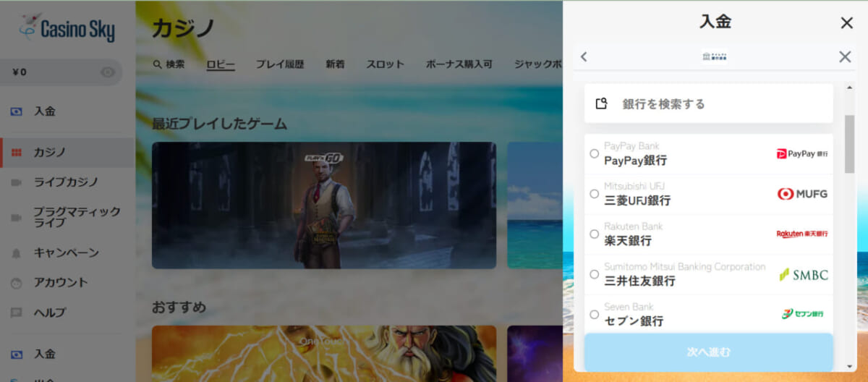
Task: Close the bank selection frame
Action: tap(845, 56)
